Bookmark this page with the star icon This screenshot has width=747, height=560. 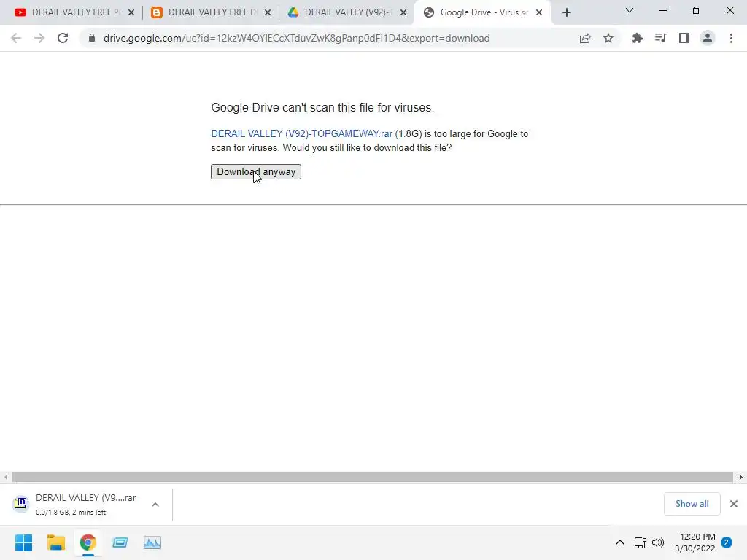click(x=608, y=38)
